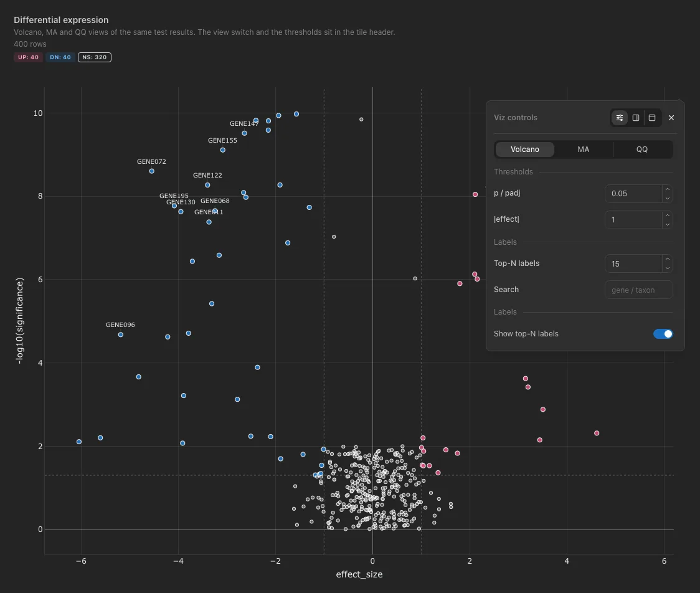700x593 pixels.
Task: Turn off Show top-N labels switch
Action: [x=663, y=334]
